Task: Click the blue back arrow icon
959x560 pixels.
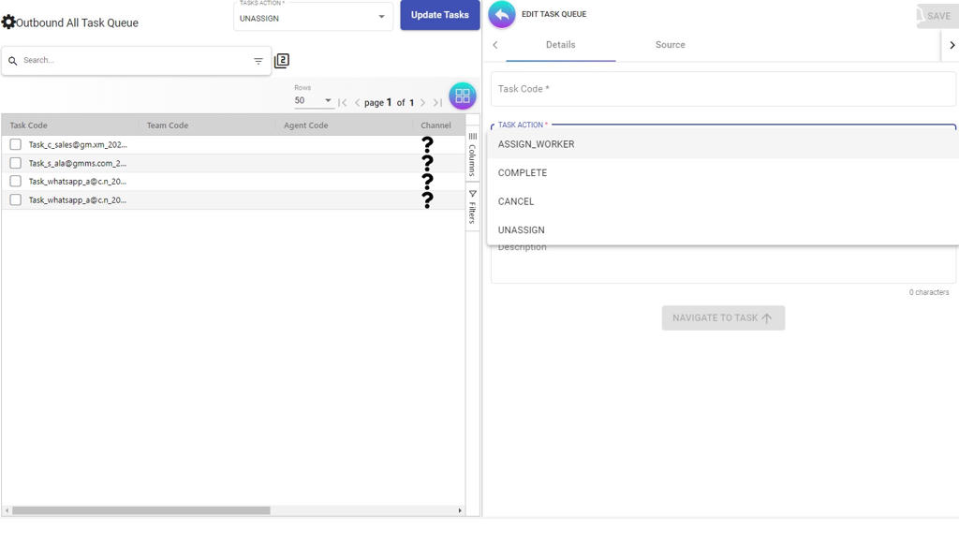Action: (x=502, y=14)
